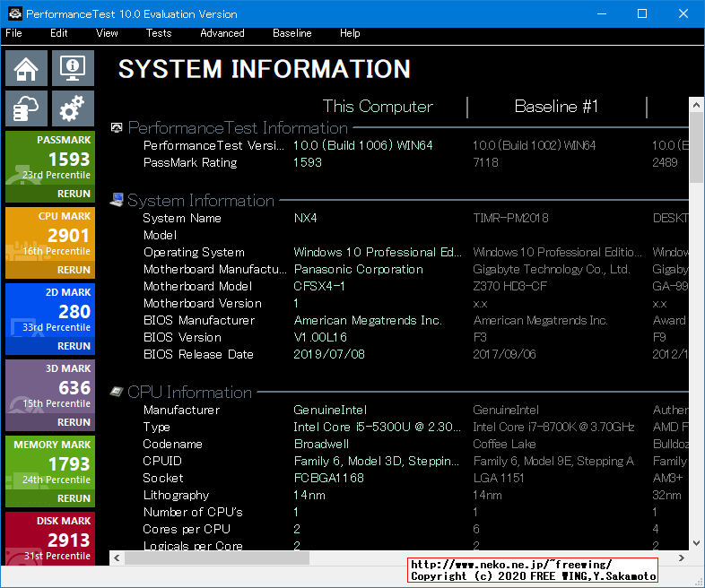Viewport: 705px width, 588px height.
Task: Click the baseline PassMark Rating 7118
Action: 485,162
